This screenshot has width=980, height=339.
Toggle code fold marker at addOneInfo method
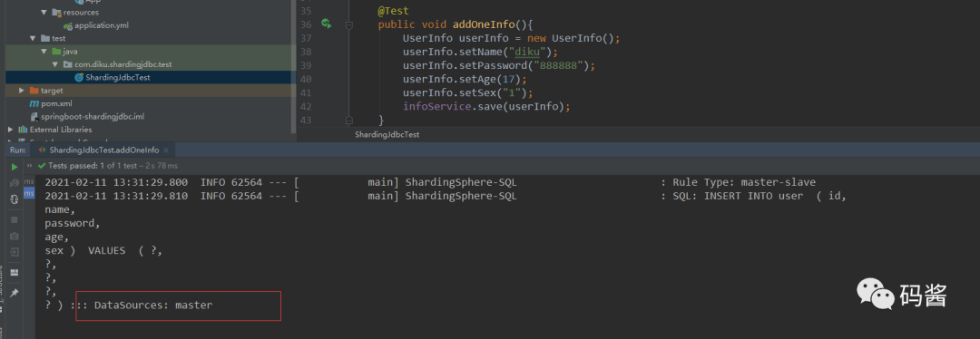click(x=348, y=25)
